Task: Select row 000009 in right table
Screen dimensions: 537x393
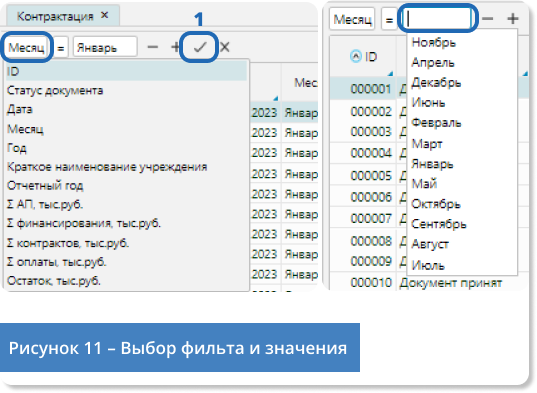Action: tap(371, 261)
